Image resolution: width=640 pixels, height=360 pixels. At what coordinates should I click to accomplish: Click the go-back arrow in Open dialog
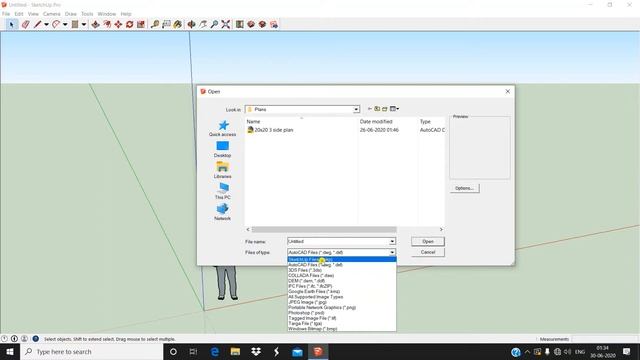(370, 109)
